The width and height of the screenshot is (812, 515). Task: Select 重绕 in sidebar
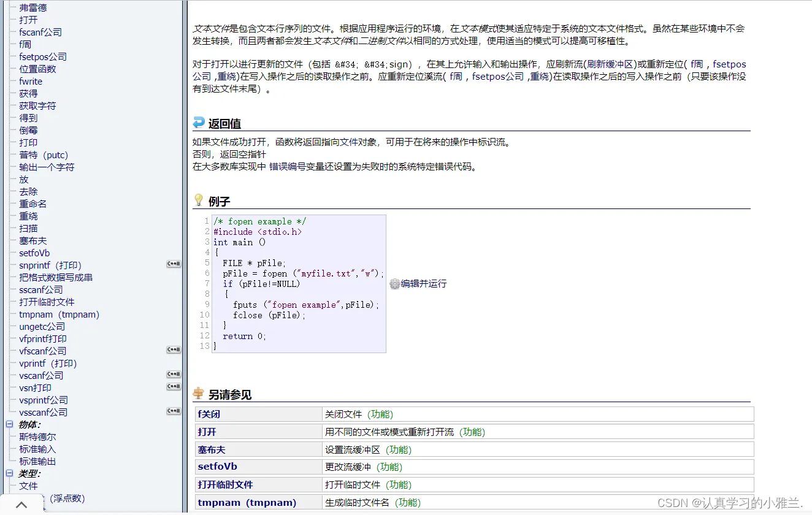[x=28, y=216]
